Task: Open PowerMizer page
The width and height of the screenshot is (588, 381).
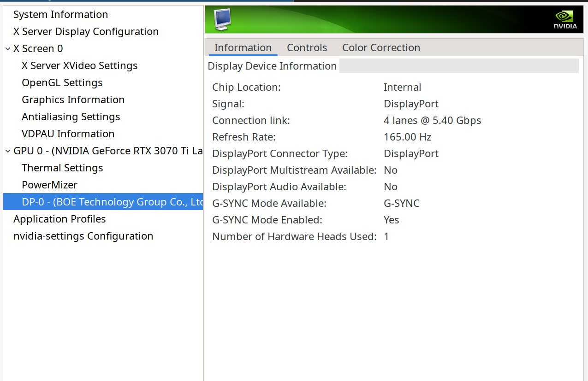Action: coord(49,185)
